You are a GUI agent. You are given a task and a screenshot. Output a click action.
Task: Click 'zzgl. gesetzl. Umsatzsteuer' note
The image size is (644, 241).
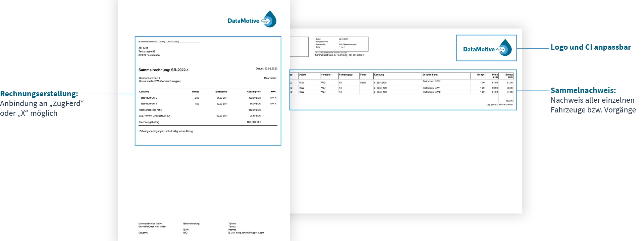coord(499,105)
